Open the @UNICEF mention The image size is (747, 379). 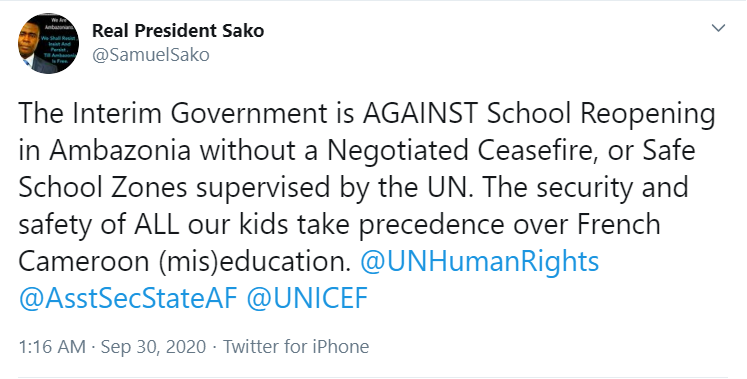tap(307, 299)
